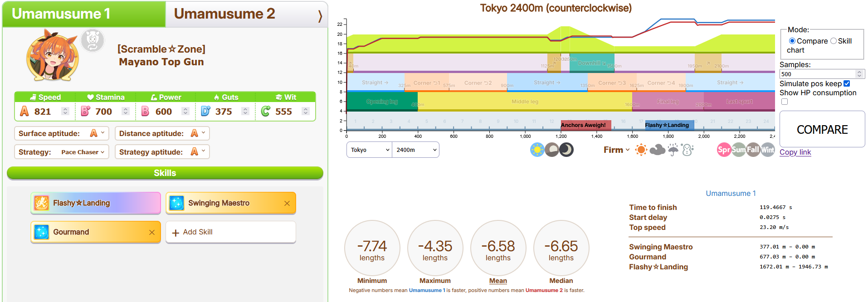This screenshot has height=302, width=868.
Task: Click Mayano Top Gun character portrait
Action: pos(53,55)
